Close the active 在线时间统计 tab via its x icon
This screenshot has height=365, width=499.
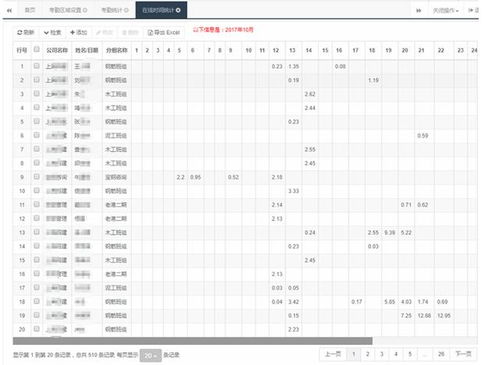click(x=178, y=10)
